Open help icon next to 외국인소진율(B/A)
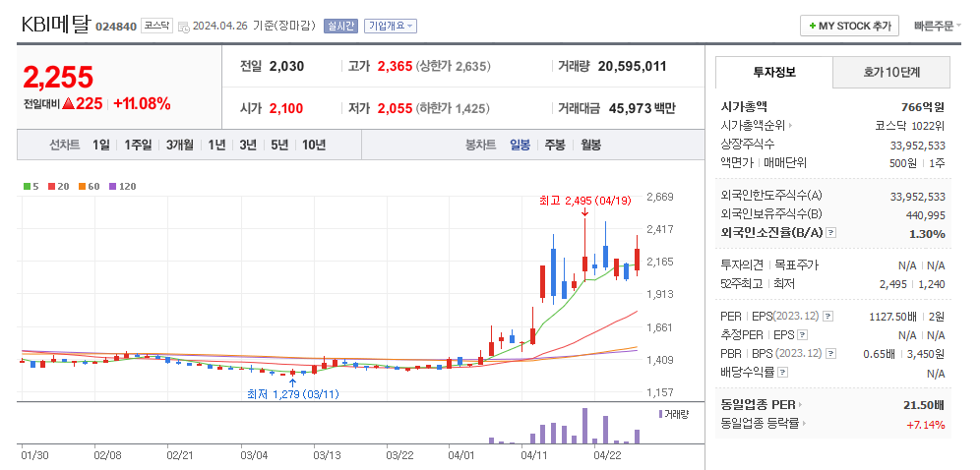The width and height of the screenshot is (980, 470). coord(830,232)
